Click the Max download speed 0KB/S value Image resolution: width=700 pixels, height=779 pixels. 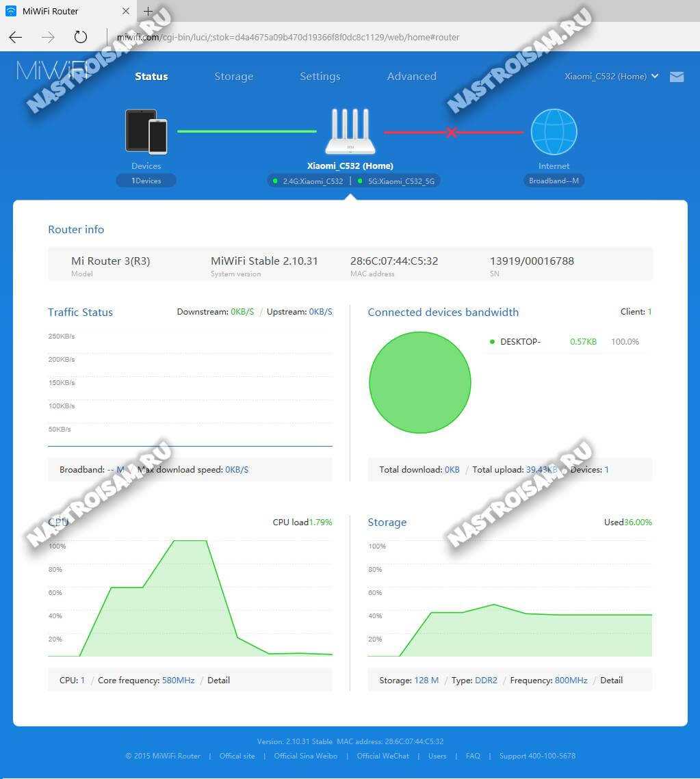click(237, 469)
